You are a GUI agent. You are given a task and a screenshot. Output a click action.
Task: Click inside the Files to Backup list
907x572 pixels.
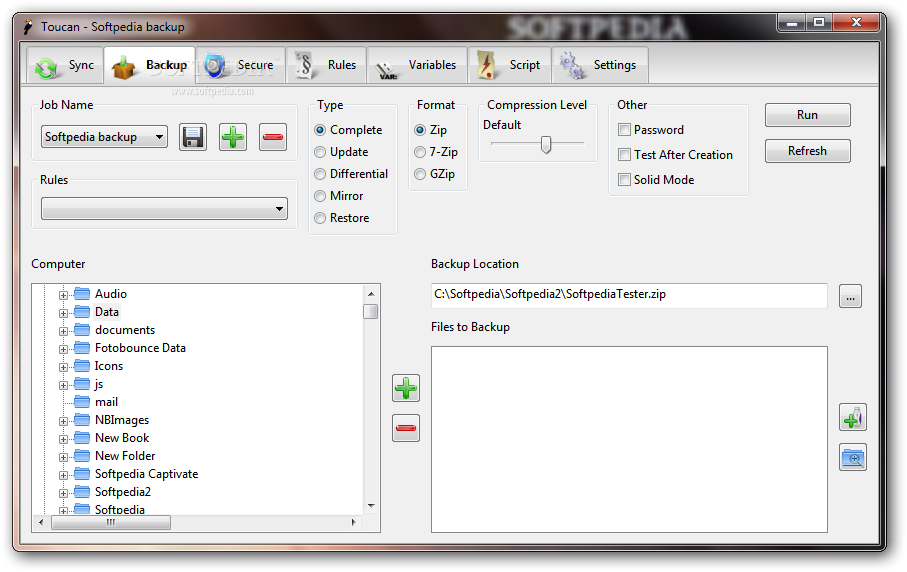click(629, 439)
